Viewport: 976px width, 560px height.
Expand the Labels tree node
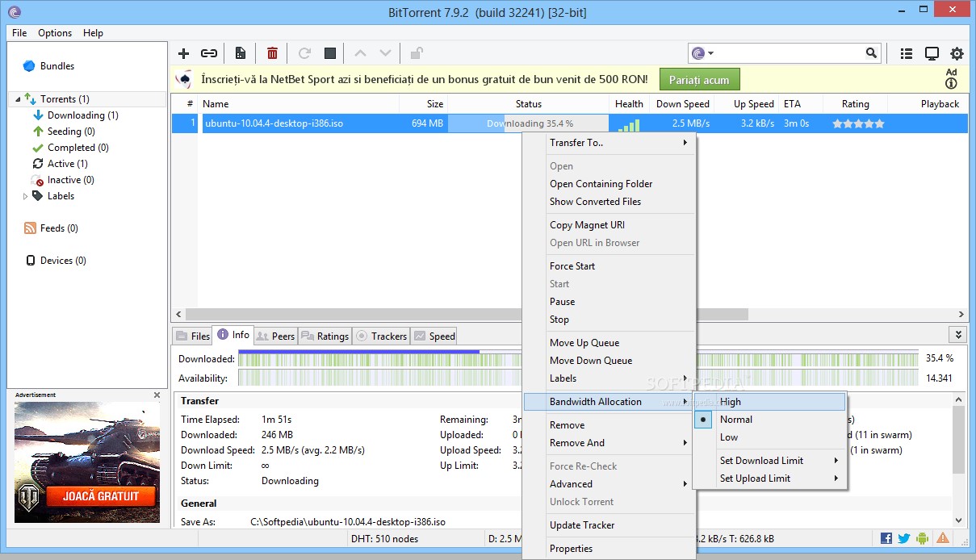click(25, 196)
